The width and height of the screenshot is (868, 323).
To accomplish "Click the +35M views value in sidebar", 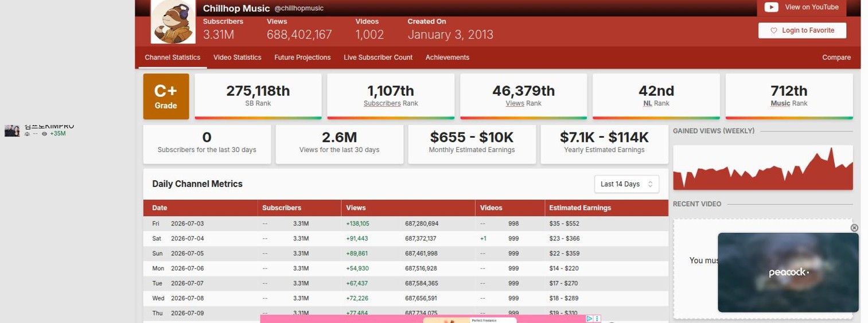I will 57,134.
